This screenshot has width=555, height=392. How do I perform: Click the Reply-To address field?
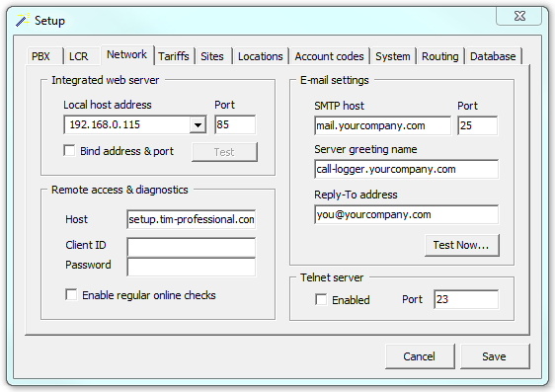click(x=406, y=214)
